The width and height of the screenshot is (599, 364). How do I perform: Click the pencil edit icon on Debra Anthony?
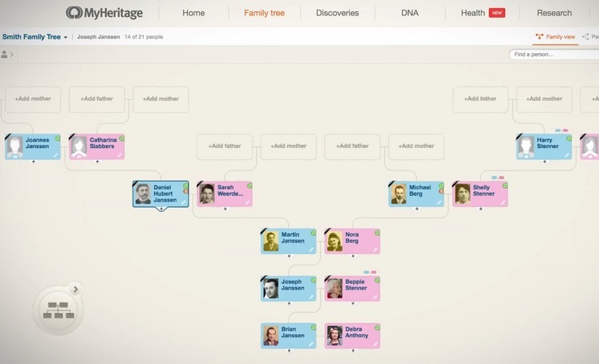[375, 344]
